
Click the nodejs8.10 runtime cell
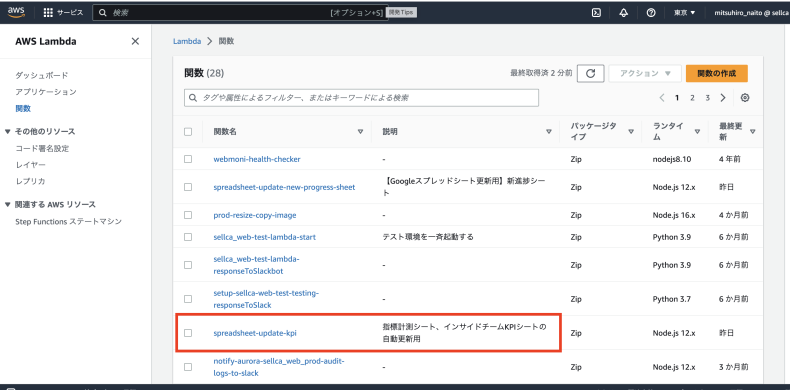tap(672, 159)
